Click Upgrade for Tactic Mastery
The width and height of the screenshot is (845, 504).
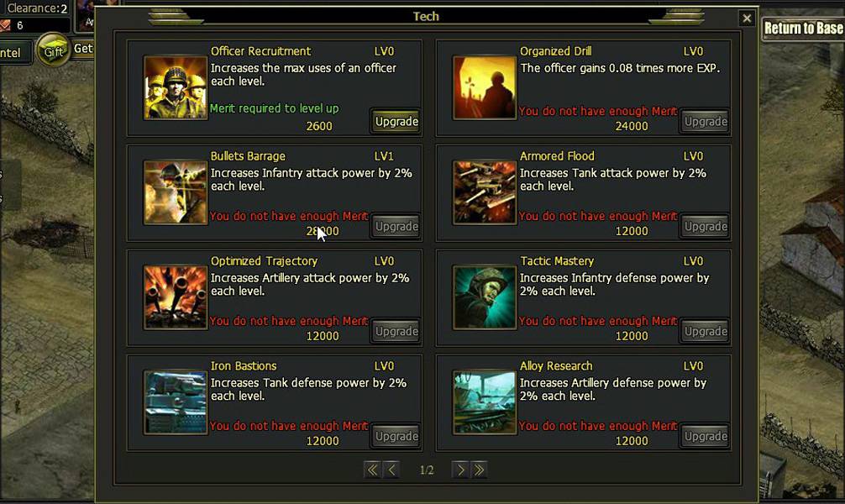point(705,332)
